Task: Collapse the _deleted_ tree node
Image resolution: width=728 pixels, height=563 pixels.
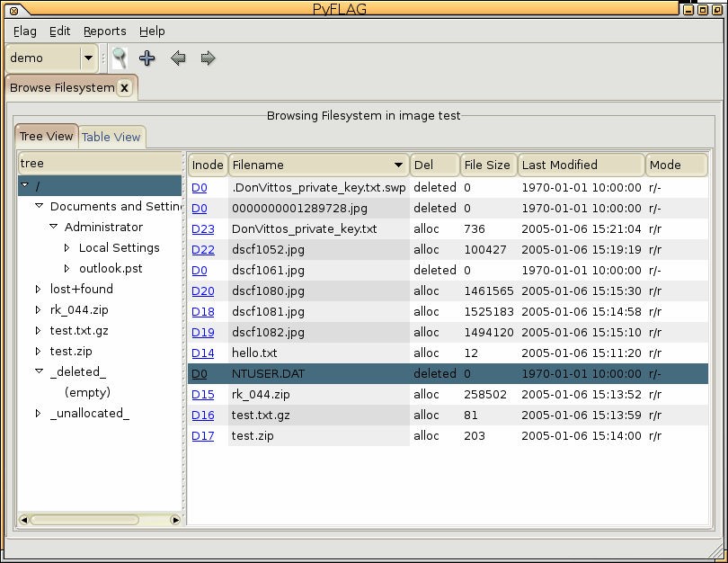Action: click(x=39, y=372)
